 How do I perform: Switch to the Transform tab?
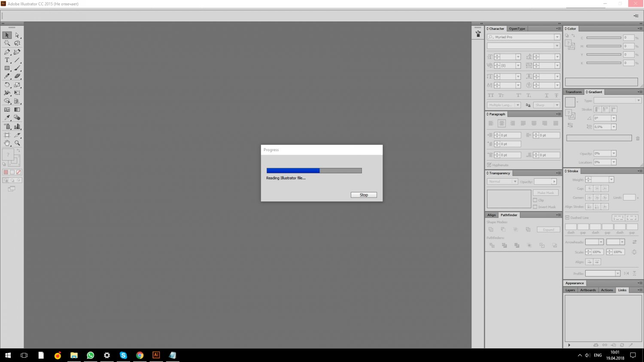tap(574, 92)
